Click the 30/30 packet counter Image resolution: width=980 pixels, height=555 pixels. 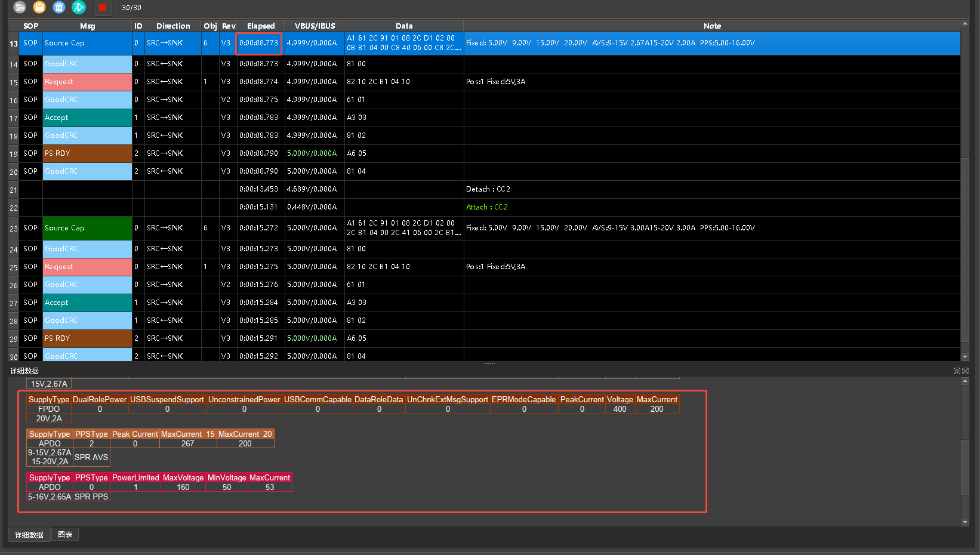click(131, 8)
